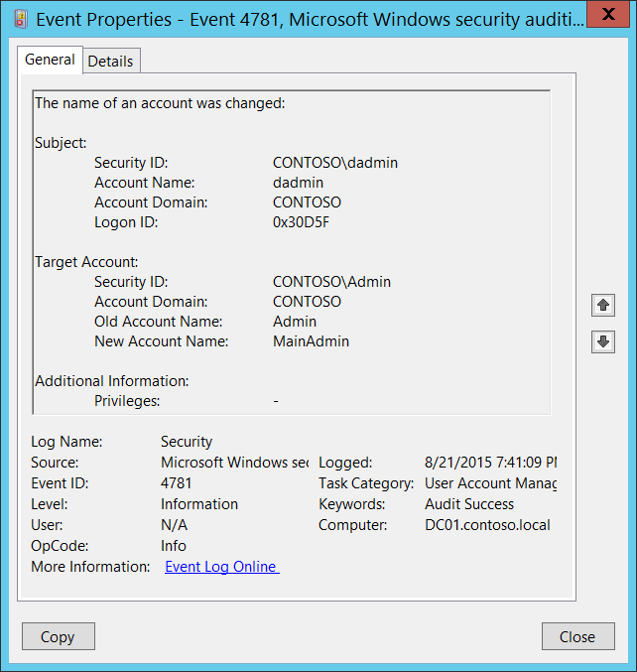The height and width of the screenshot is (672, 637).
Task: Click the Close button at bottom right
Action: [577, 636]
